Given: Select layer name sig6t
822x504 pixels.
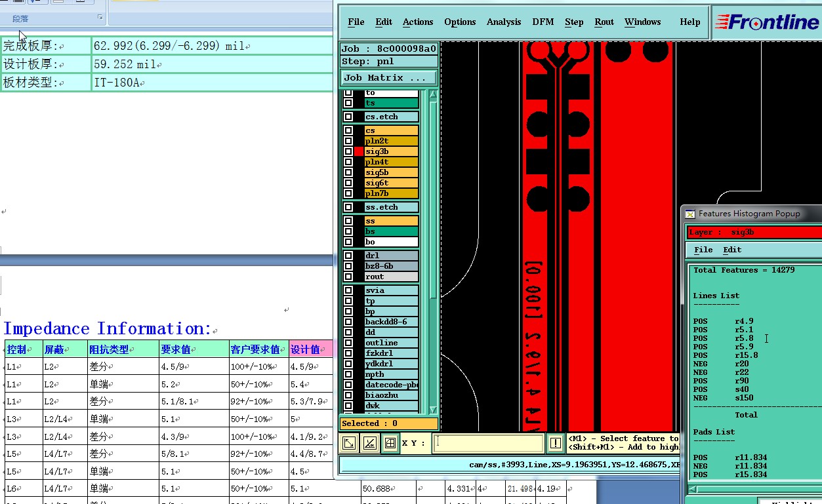Looking at the screenshot, I should pos(391,183).
